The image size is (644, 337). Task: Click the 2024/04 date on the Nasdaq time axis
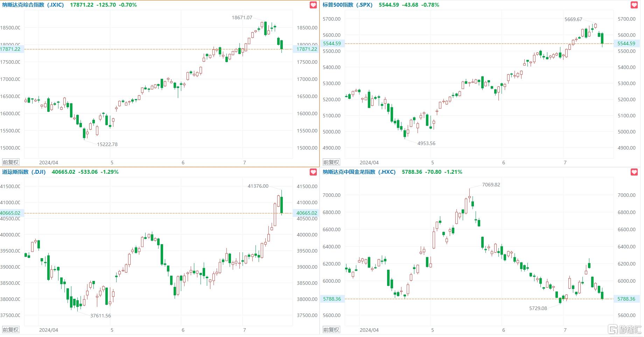(x=49, y=163)
